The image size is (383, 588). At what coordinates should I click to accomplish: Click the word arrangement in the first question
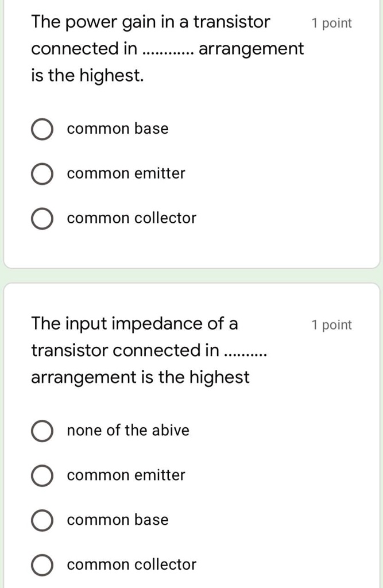click(250, 48)
